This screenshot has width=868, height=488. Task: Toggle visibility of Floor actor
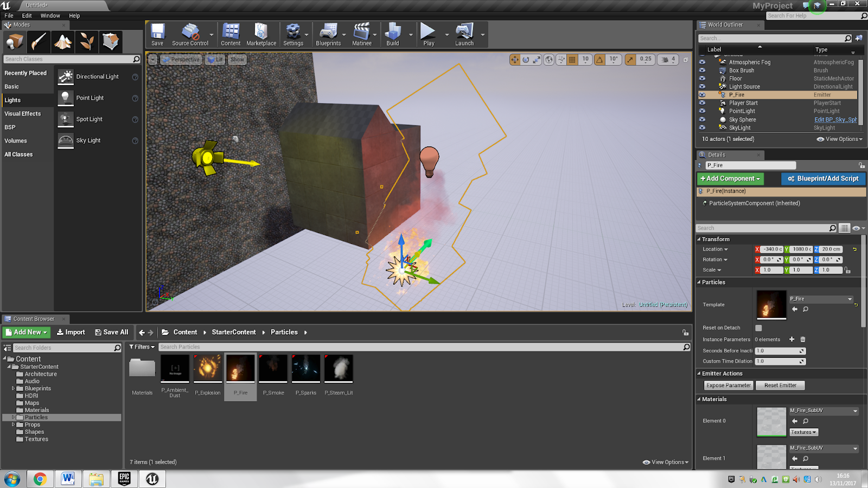[702, 78]
